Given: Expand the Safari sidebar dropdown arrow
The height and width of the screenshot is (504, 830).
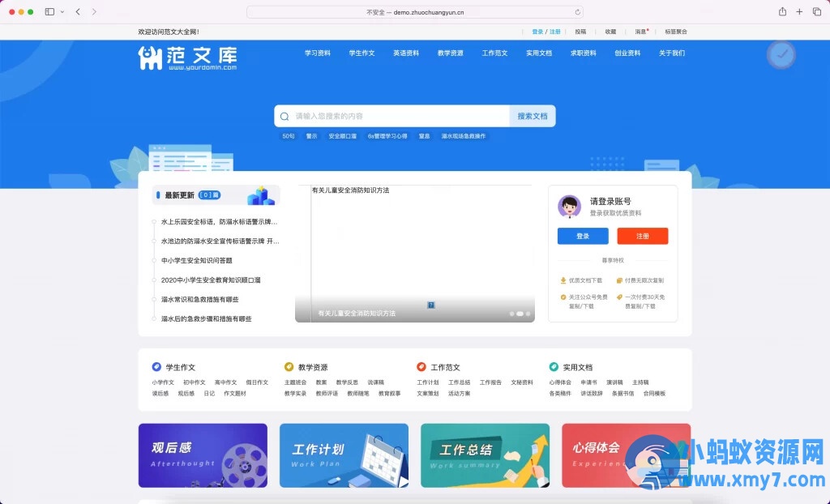Looking at the screenshot, I should (x=62, y=12).
